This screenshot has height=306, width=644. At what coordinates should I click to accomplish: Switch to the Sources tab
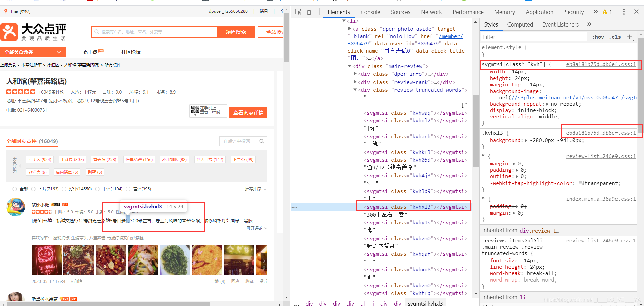click(400, 12)
